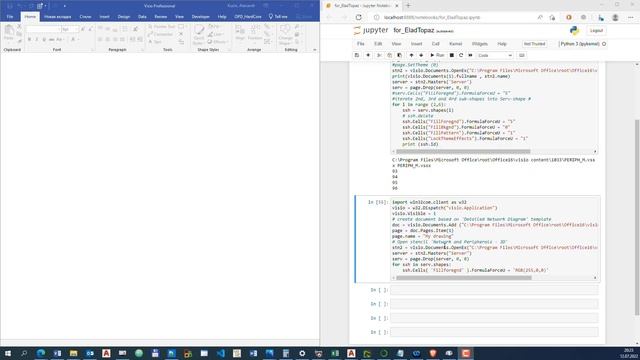Click the Logout button in Jupyter
This screenshot has height=360, width=640.
point(596,31)
